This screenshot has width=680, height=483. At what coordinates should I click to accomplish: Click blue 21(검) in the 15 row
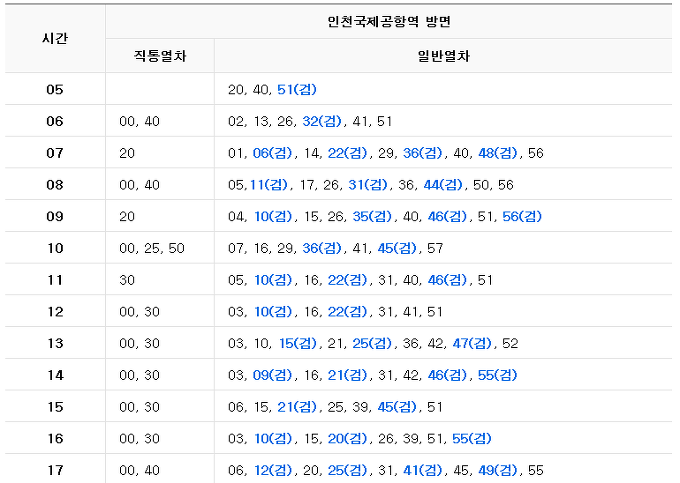coord(297,407)
